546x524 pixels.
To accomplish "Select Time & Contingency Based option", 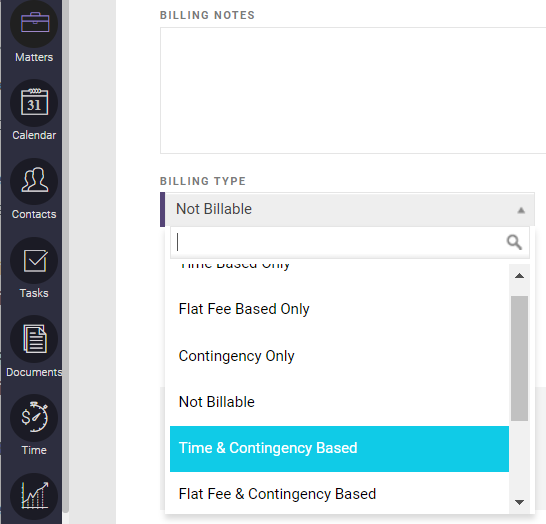I will click(339, 449).
